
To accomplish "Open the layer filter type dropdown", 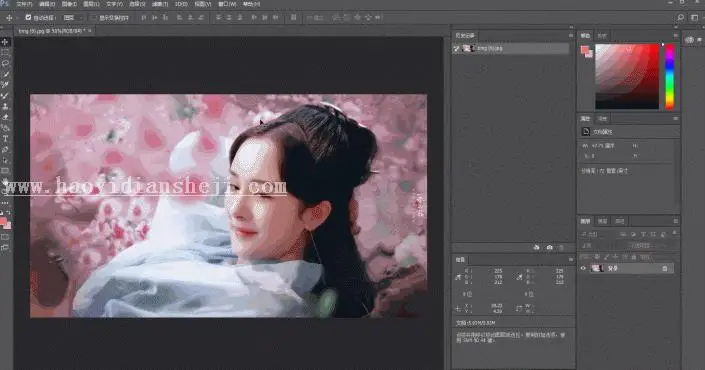I will (598, 234).
